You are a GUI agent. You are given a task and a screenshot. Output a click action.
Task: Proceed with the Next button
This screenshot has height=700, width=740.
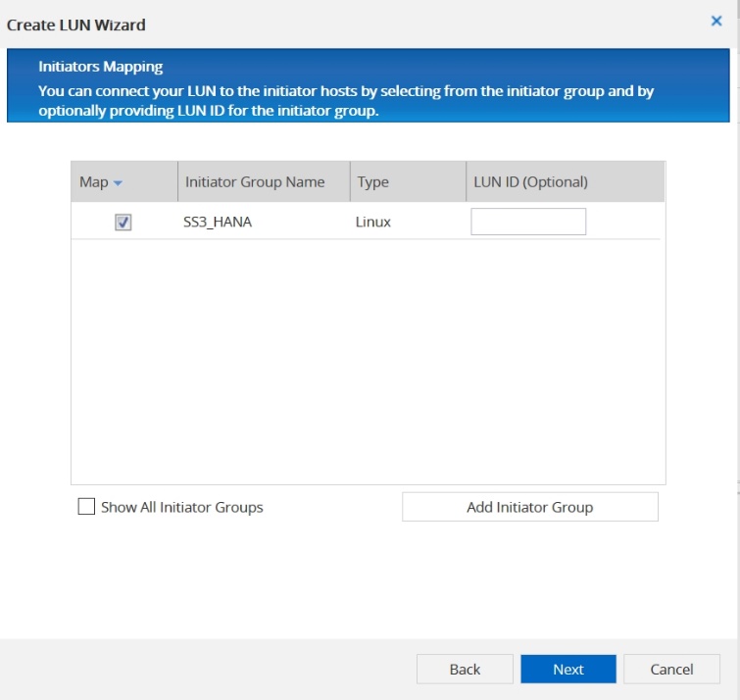(568, 670)
